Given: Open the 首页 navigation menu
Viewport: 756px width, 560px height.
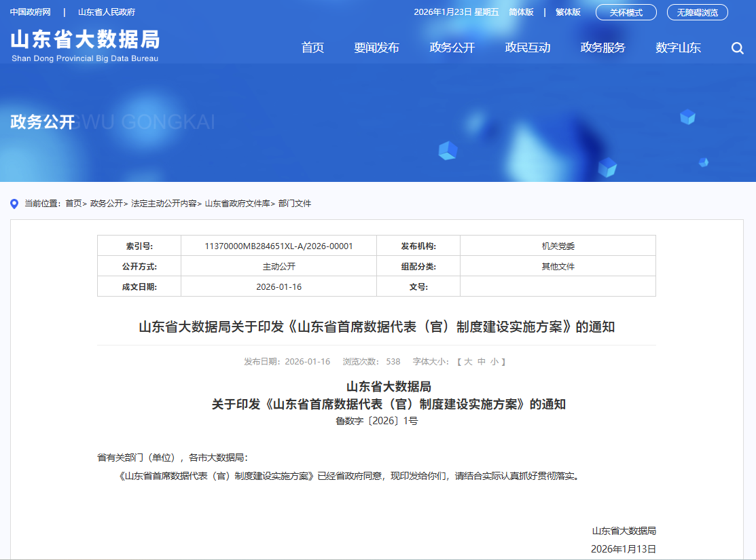Looking at the screenshot, I should click(x=312, y=48).
